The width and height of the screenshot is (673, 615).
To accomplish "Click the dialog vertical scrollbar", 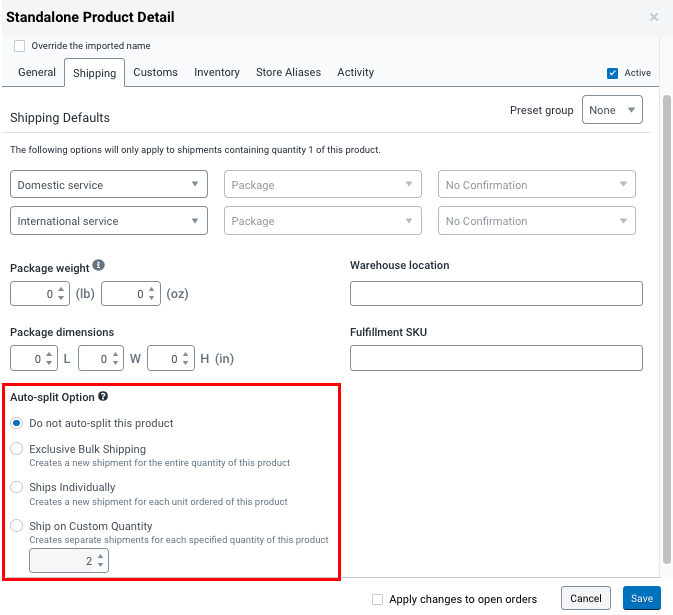I will (x=667, y=328).
